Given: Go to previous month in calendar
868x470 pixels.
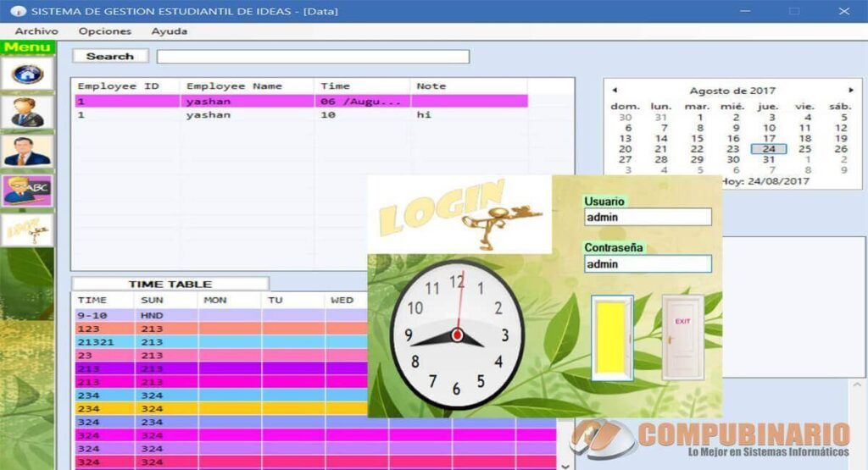Looking at the screenshot, I should click(x=615, y=90).
